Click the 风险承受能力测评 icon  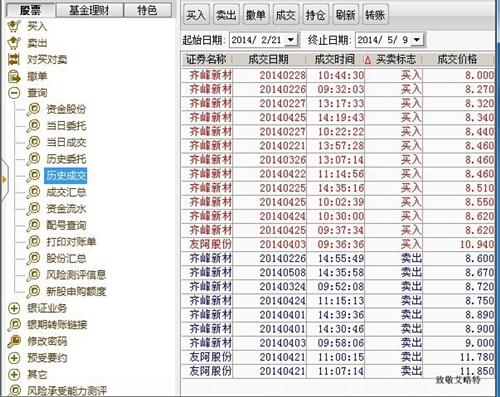tap(14, 390)
